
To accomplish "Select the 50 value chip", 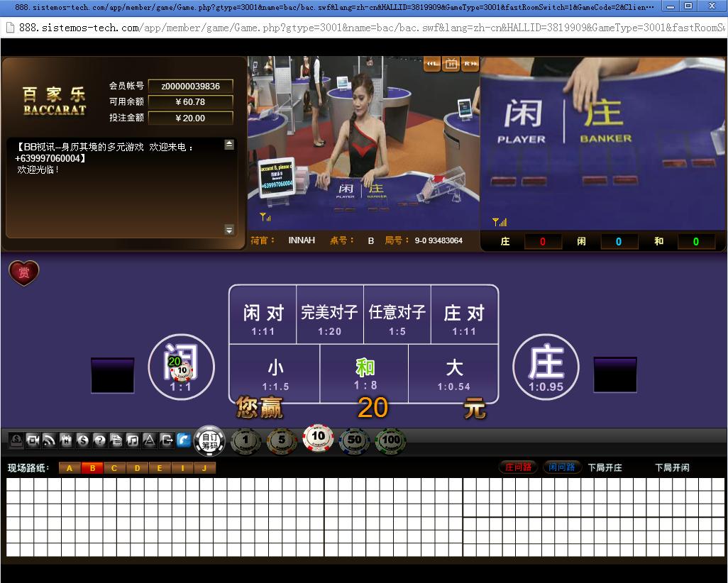I will click(354, 440).
